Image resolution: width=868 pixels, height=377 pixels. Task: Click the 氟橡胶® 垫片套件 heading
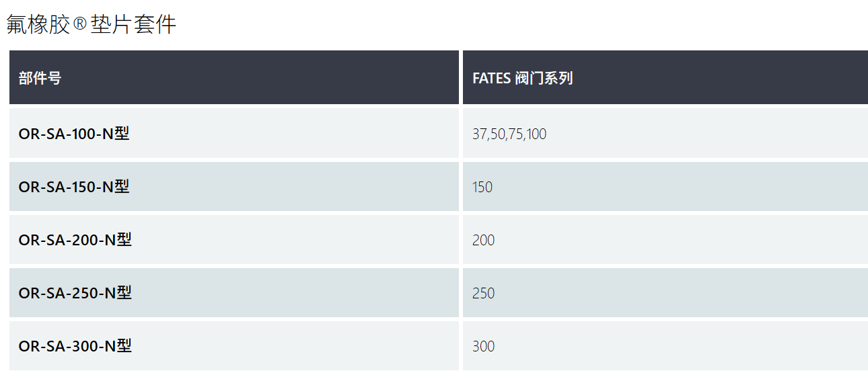(92, 24)
